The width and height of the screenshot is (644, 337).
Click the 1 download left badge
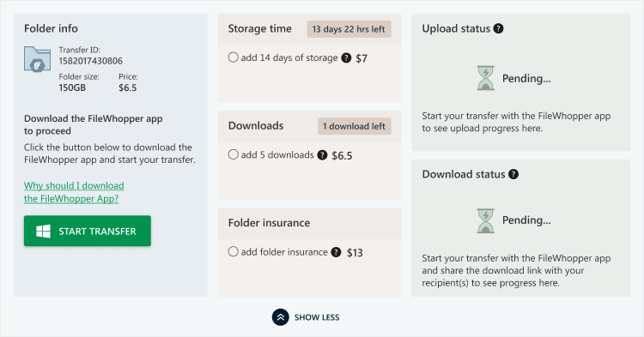point(354,126)
